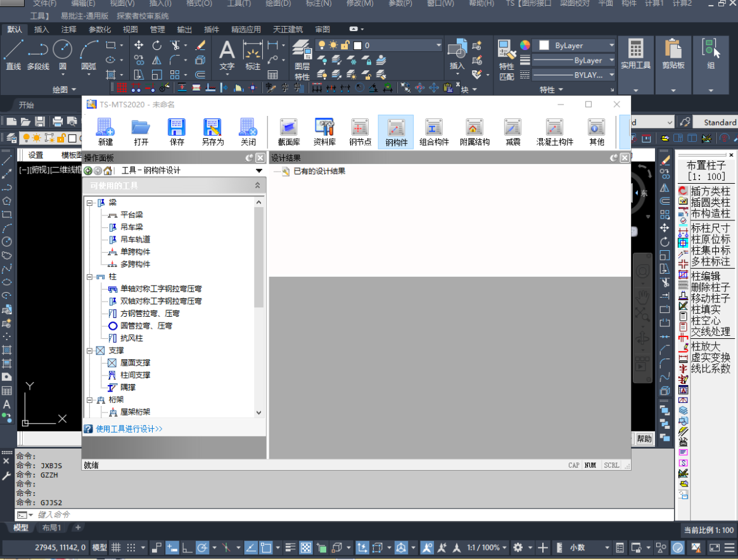This screenshot has height=560, width=738.
Task: Click the 特性匹配 match properties icon
Action: coord(506,60)
